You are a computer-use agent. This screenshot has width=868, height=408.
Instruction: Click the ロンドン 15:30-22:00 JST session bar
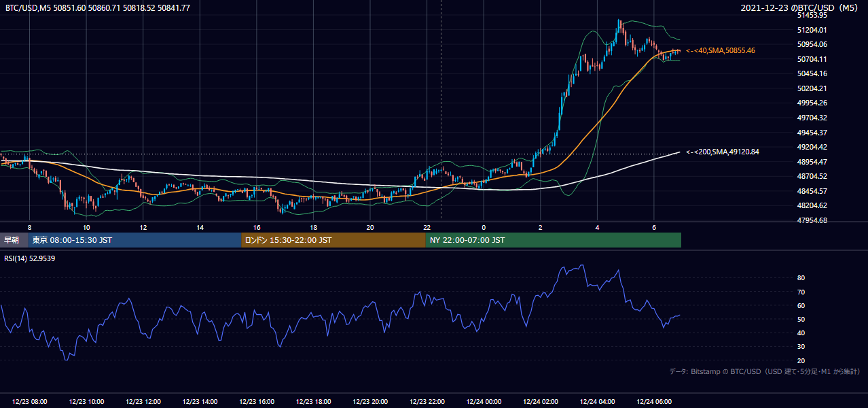click(x=333, y=240)
